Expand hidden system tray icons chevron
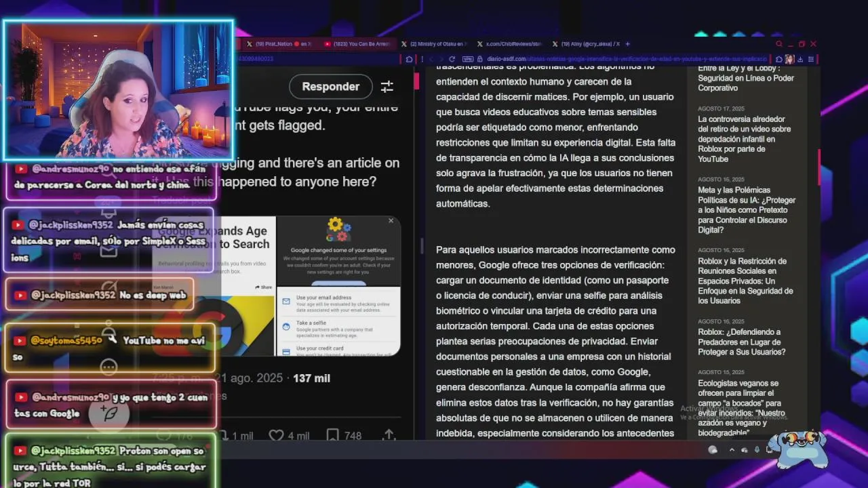Screen dimensions: 868x488 (732, 450)
